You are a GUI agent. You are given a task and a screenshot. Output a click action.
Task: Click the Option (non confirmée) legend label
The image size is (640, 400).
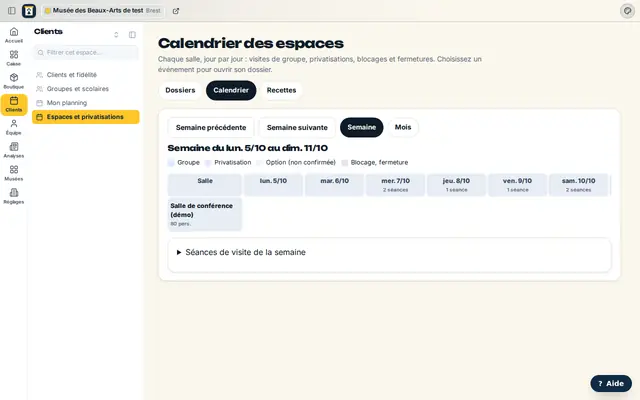(300, 162)
